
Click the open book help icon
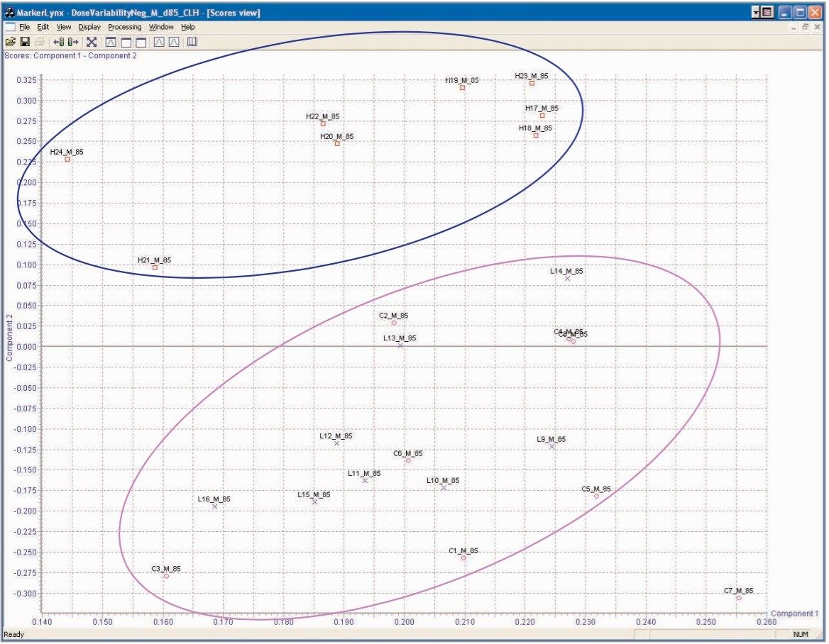(x=192, y=42)
